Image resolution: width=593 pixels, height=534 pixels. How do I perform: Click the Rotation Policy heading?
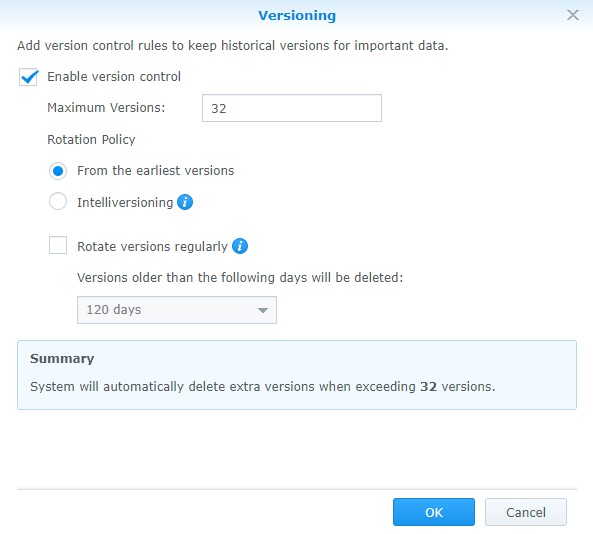pos(91,140)
